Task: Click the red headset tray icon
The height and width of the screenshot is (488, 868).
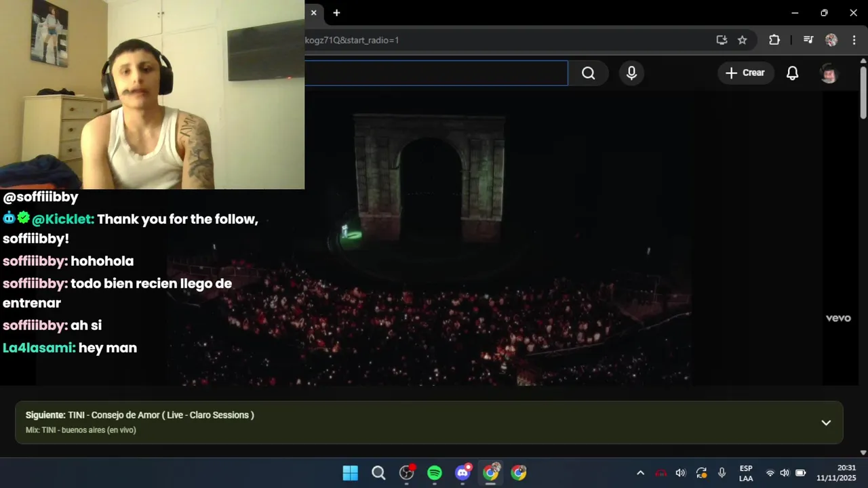Action: tap(661, 473)
